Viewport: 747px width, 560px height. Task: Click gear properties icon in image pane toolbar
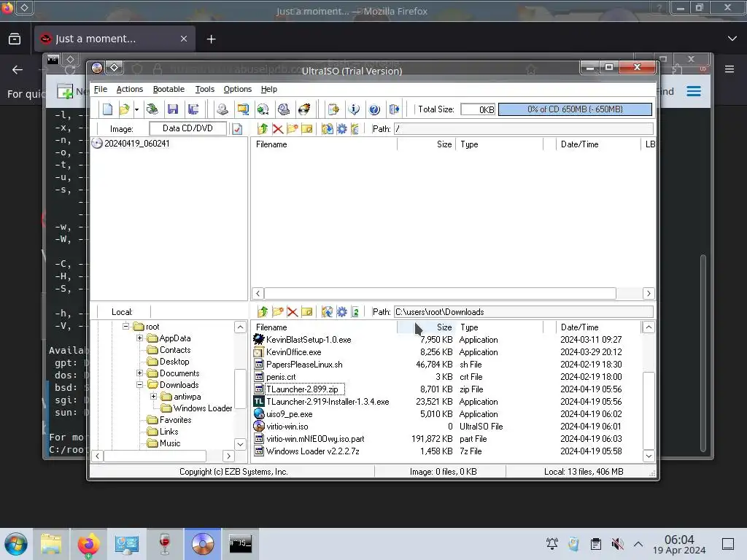pos(341,128)
